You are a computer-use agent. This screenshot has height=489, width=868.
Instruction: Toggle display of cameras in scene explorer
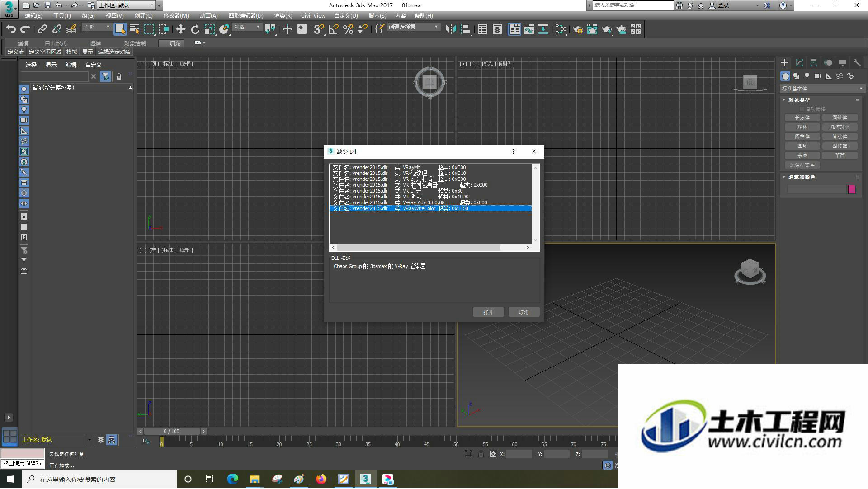pos(24,120)
